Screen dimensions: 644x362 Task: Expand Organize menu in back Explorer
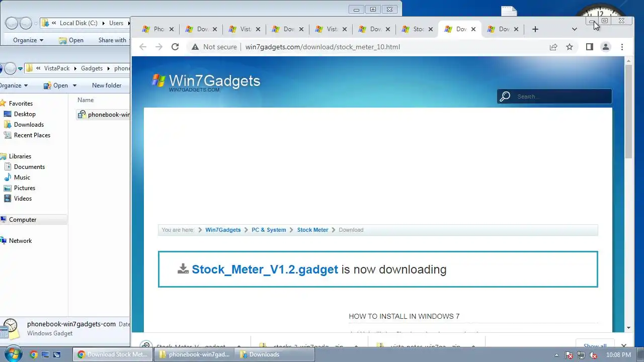pyautogui.click(x=28, y=40)
